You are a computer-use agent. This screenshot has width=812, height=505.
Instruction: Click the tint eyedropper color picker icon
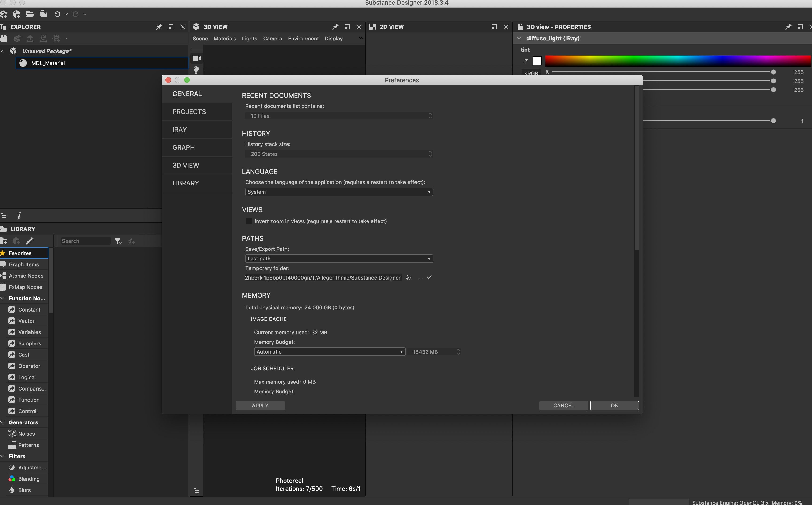tap(525, 61)
